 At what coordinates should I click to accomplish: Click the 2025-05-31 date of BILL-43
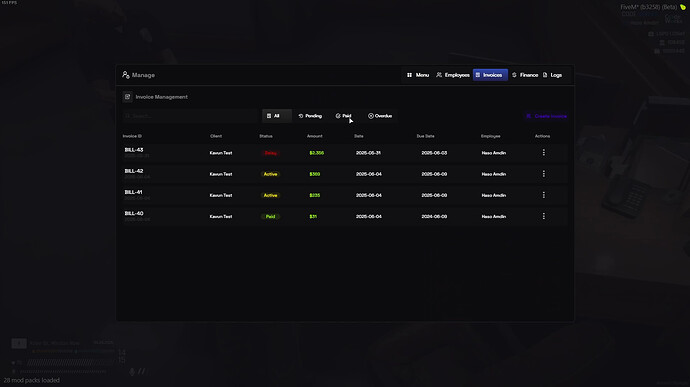coord(368,153)
